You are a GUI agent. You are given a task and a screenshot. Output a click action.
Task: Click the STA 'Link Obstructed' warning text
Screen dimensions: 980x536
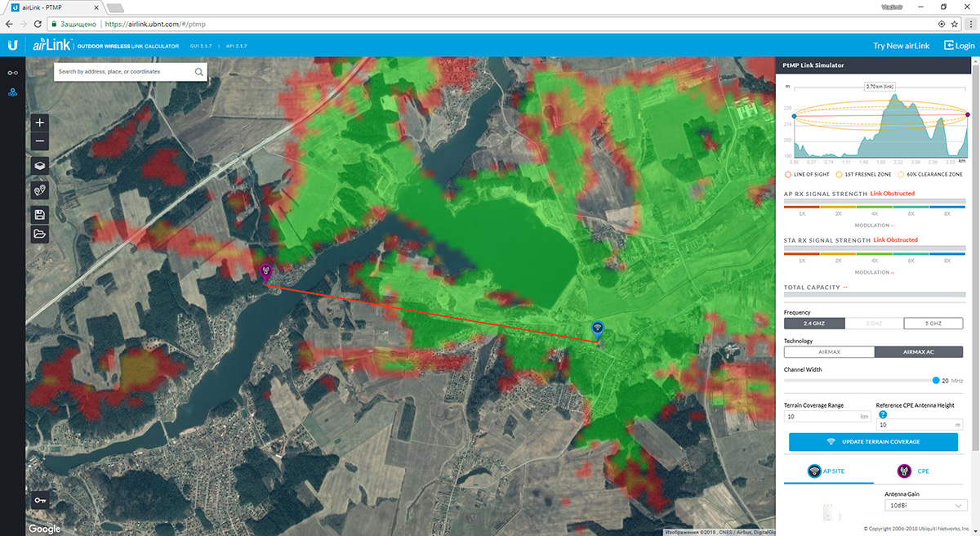pyautogui.click(x=896, y=240)
